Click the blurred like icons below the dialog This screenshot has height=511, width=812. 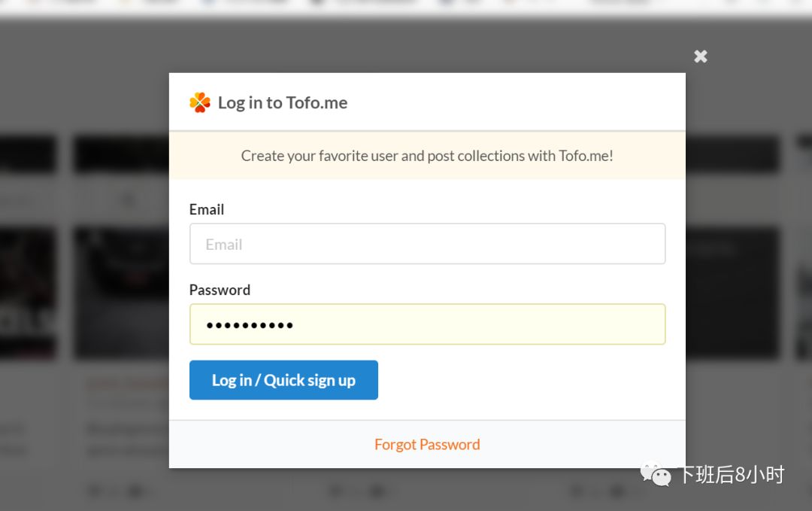361,491
